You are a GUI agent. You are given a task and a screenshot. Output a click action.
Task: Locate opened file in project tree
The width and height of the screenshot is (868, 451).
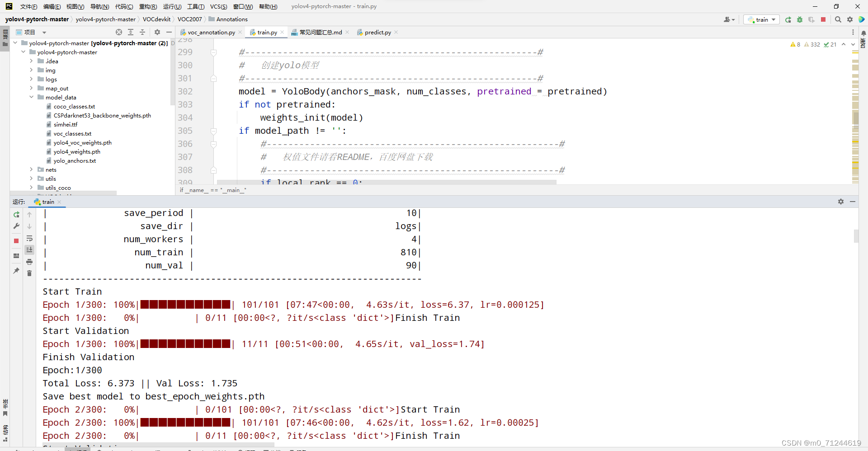pos(119,32)
